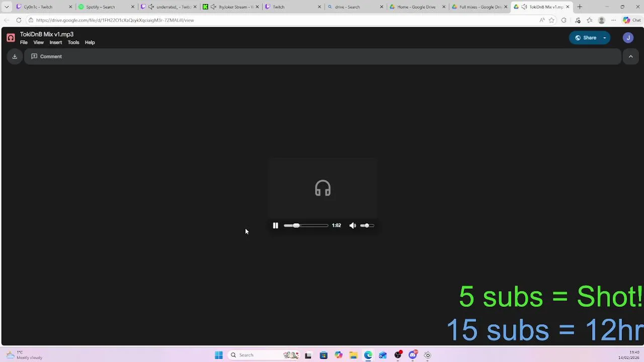View site information lock icon

click(x=31, y=20)
